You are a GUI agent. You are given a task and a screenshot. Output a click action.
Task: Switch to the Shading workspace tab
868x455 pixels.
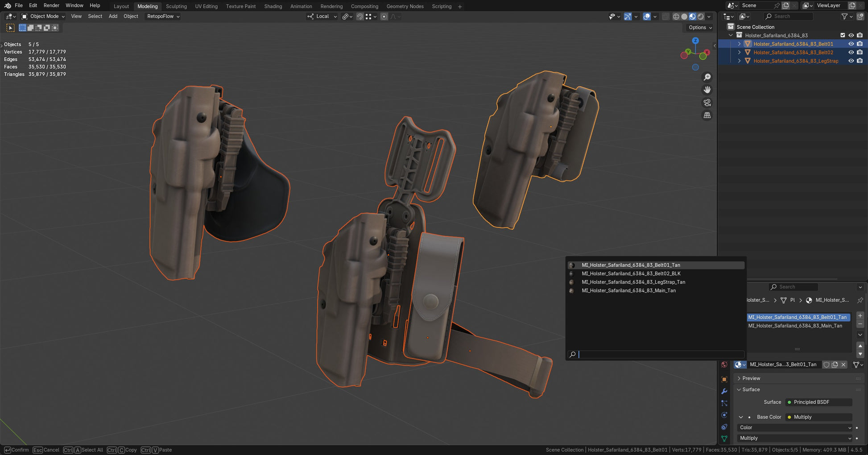pyautogui.click(x=273, y=6)
